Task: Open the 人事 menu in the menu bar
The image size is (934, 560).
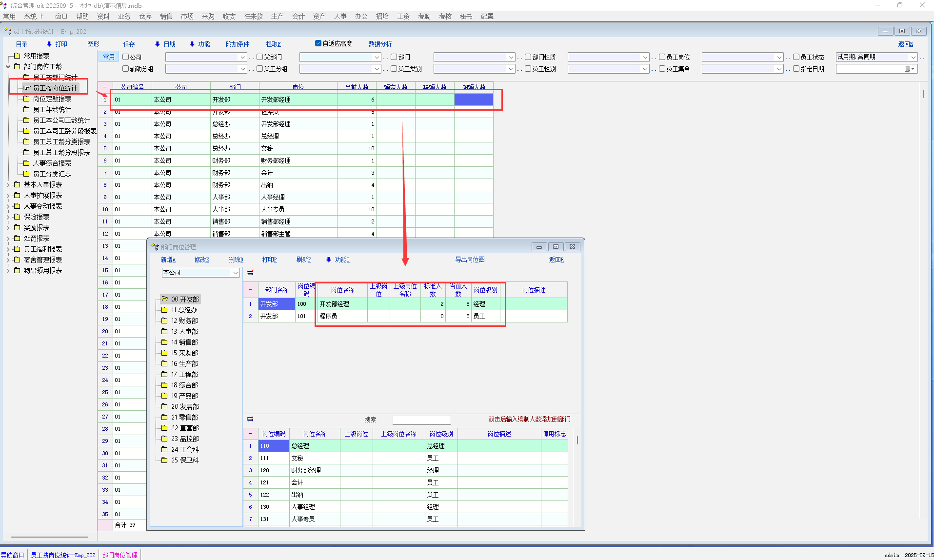Action: coord(340,16)
